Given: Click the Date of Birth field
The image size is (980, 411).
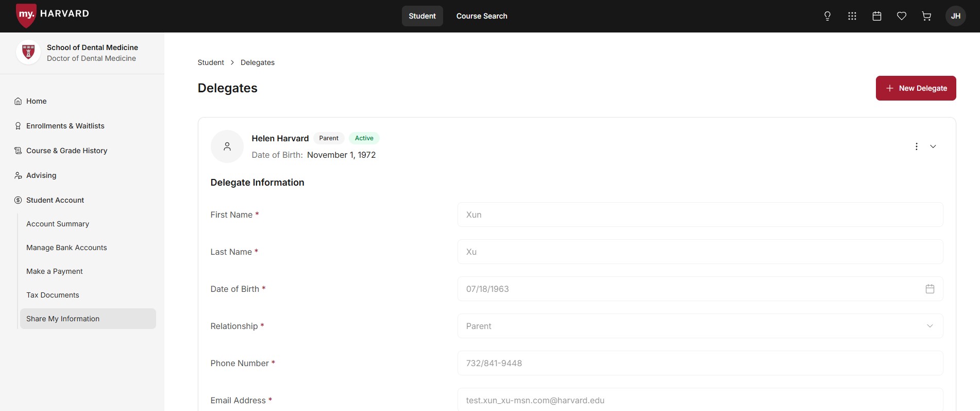Looking at the screenshot, I should tap(700, 289).
